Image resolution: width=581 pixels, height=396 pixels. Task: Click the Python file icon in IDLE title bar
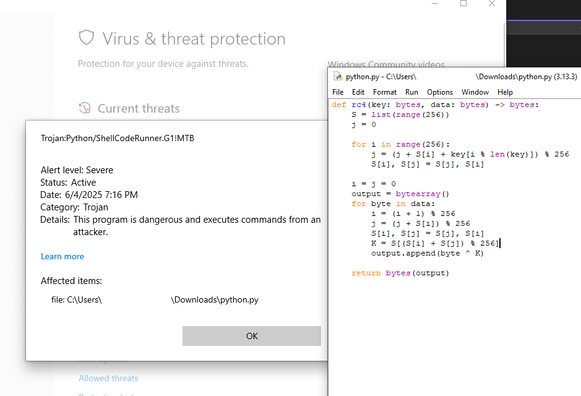(338, 76)
